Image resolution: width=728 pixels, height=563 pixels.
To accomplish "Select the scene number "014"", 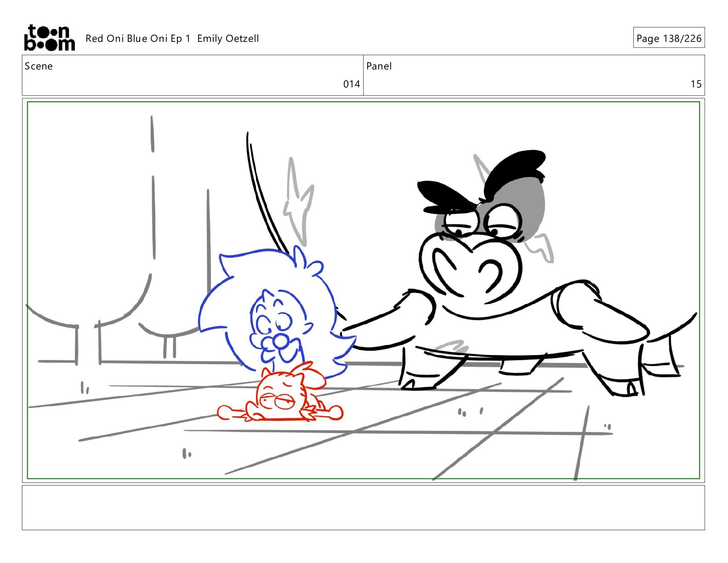I will 352,84.
